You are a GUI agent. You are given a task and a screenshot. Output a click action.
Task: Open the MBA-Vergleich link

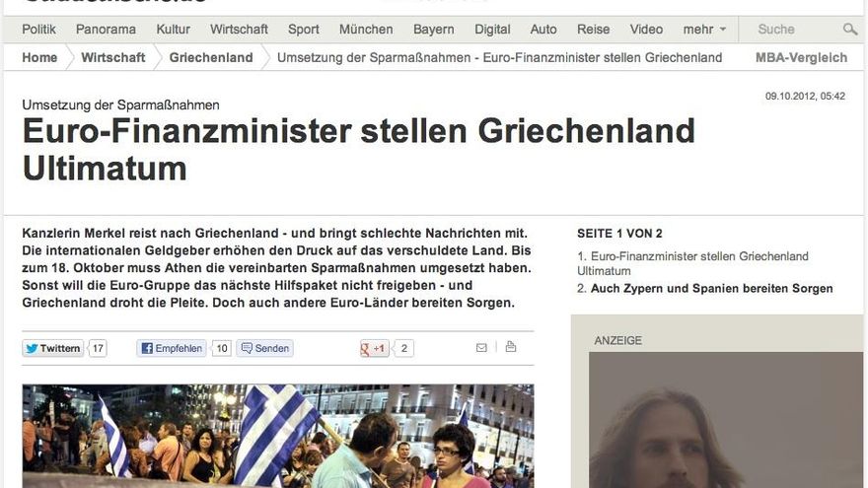pos(801,57)
